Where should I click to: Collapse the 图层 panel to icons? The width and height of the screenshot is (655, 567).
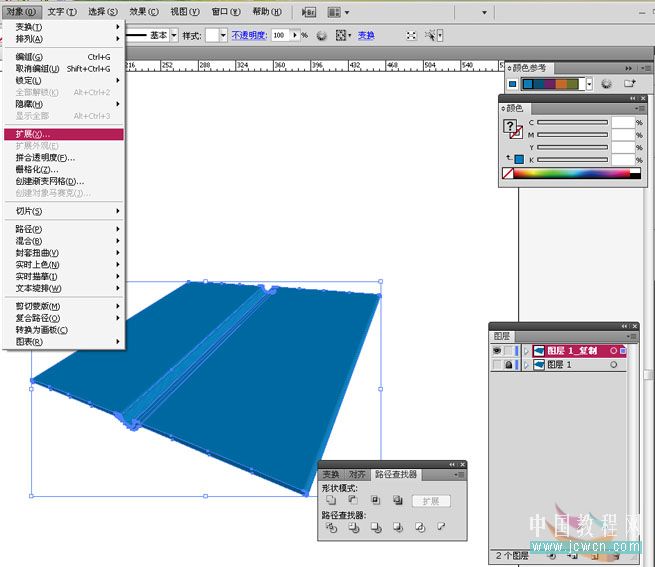click(x=624, y=326)
